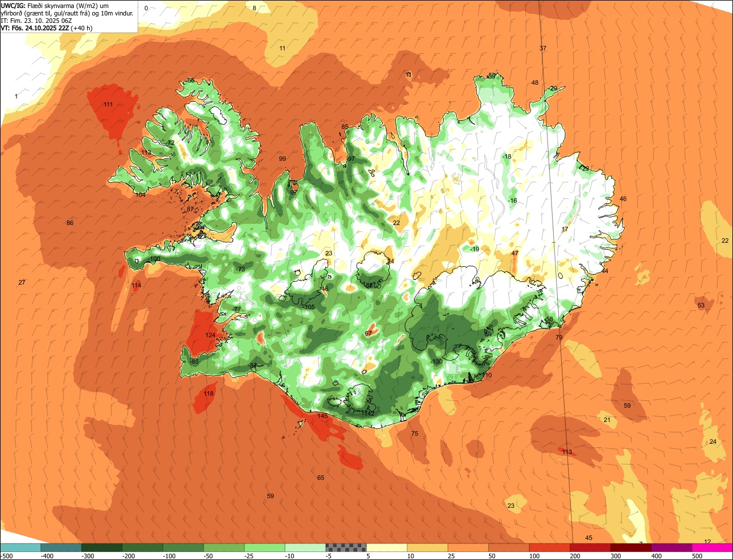Click the legend swatch between -200 and -100

tap(143, 547)
